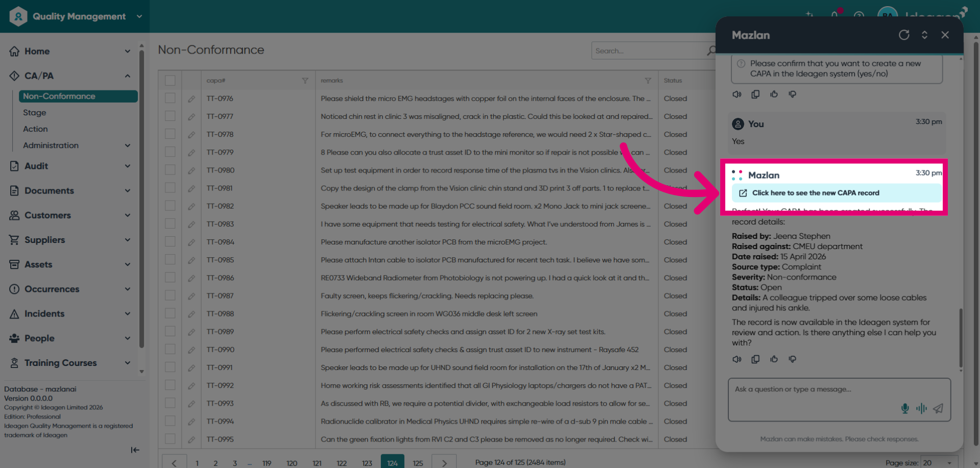This screenshot has width=980, height=468.
Task: Copy the confirm CAPA prompt message
Action: coord(755,94)
